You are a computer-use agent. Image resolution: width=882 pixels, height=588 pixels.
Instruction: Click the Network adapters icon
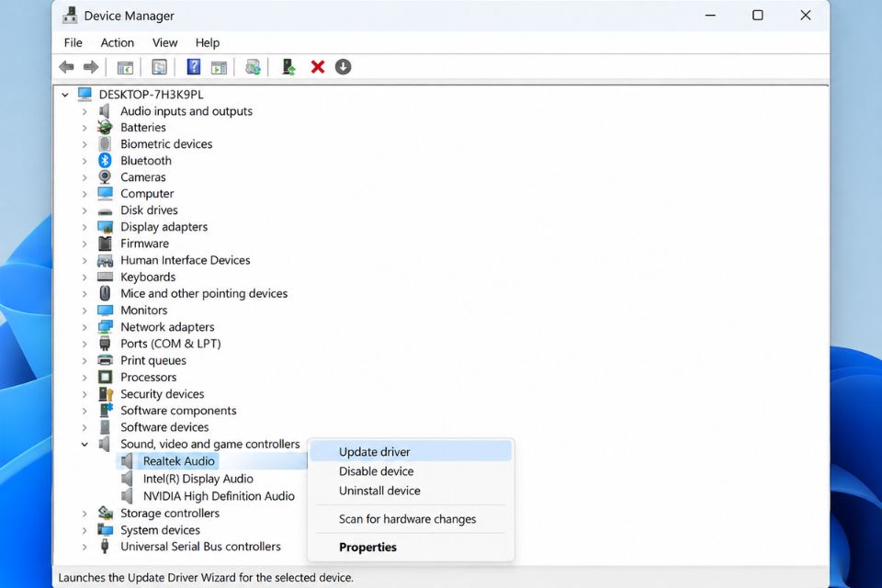tap(105, 327)
